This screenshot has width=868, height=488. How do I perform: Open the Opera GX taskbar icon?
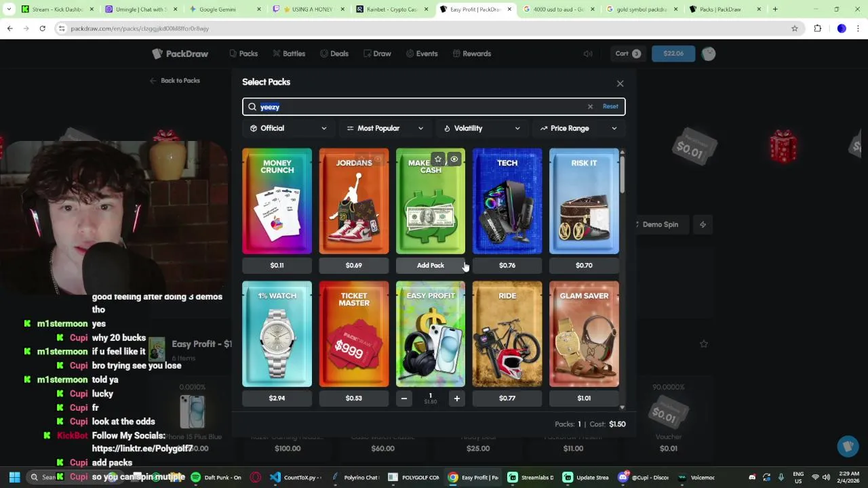point(256,477)
